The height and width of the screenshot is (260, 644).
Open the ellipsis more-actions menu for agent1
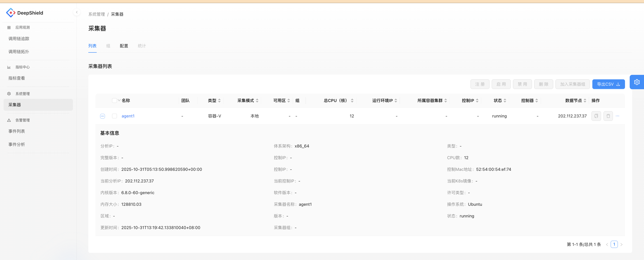point(617,116)
